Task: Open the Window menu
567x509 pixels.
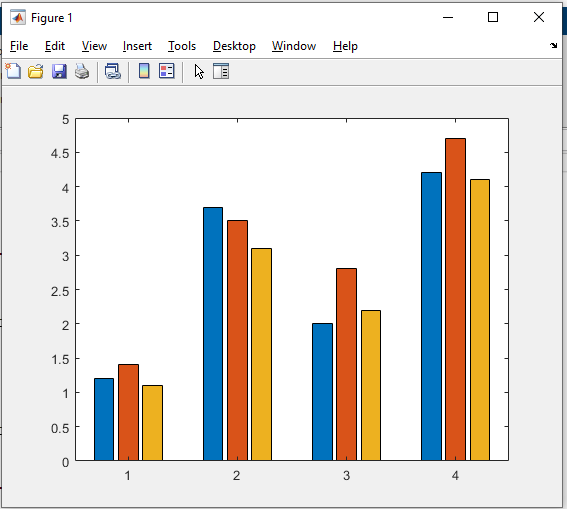Action: point(294,46)
